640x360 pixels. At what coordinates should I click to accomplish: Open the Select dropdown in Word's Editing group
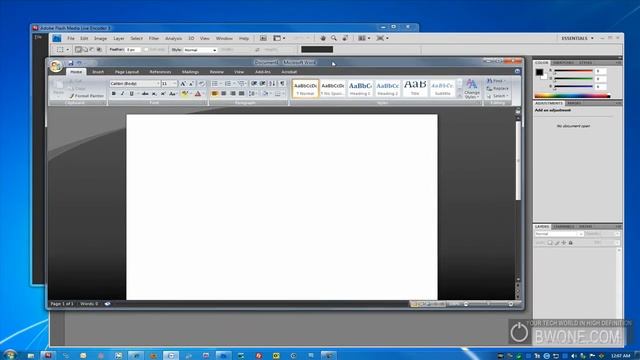(x=497, y=96)
